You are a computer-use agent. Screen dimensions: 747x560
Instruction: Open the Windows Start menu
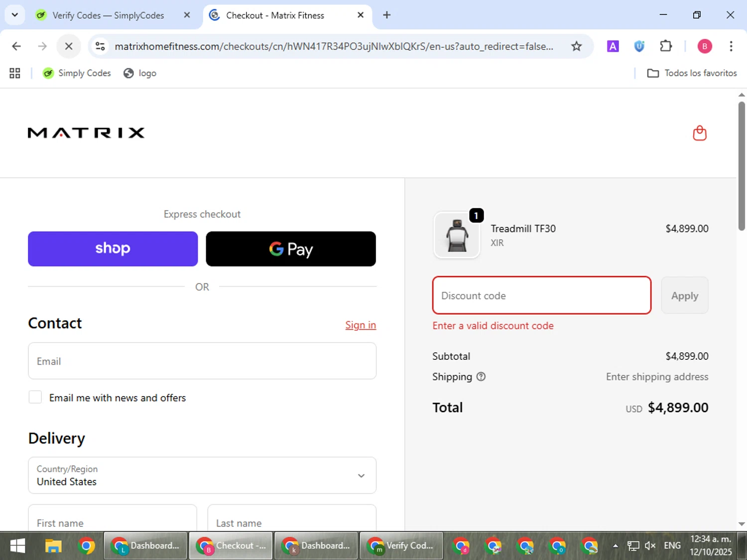(17, 546)
